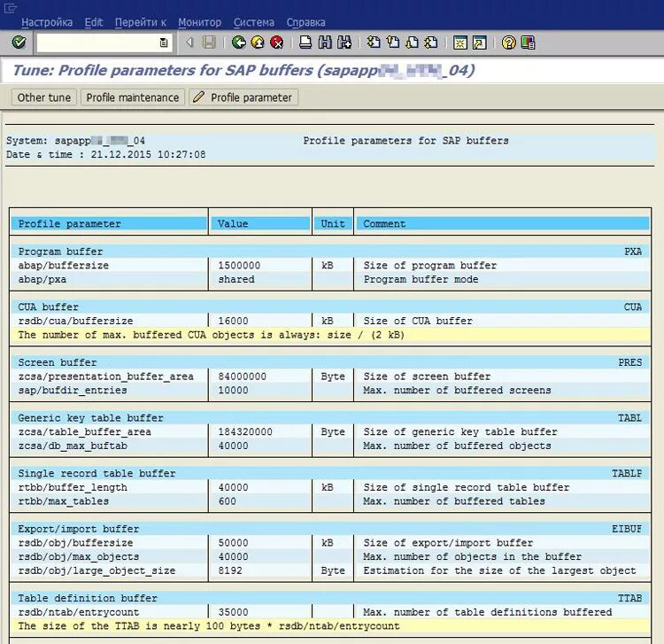
Task: Click the red Cancel icon
Action: (276, 43)
